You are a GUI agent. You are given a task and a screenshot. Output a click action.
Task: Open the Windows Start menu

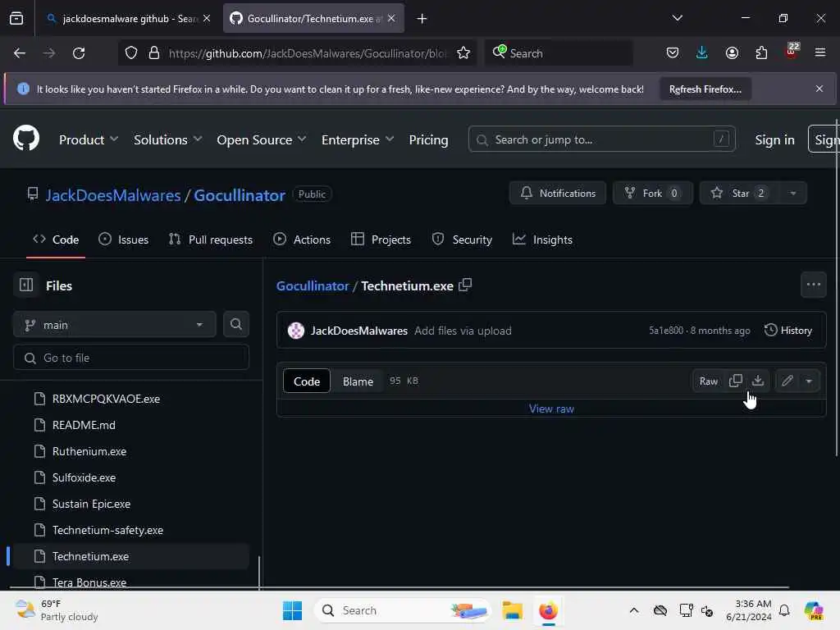(292, 610)
